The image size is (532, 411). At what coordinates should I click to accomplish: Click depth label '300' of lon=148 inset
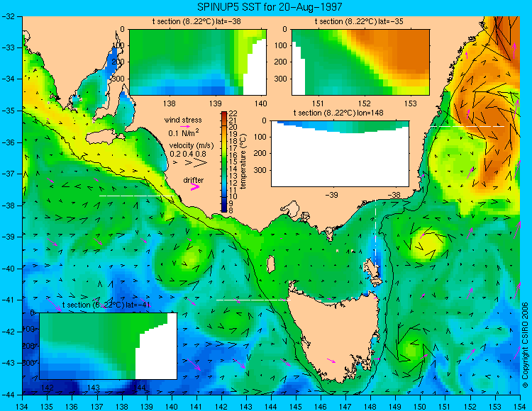[x=261, y=170]
